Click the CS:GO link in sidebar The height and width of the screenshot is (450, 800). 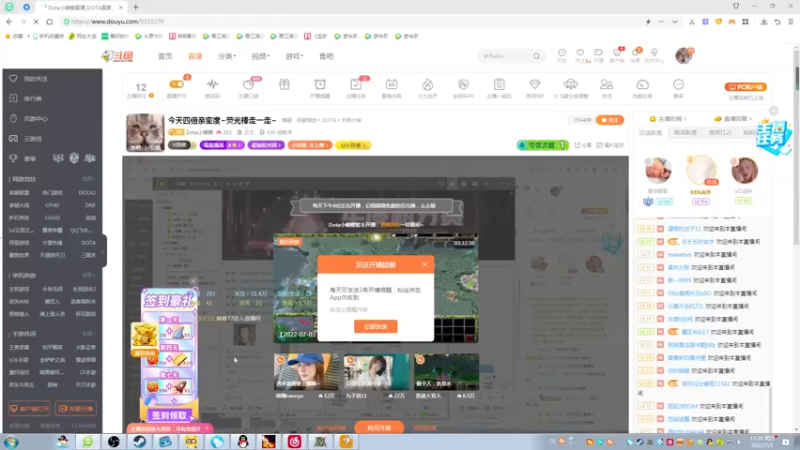coord(52,218)
